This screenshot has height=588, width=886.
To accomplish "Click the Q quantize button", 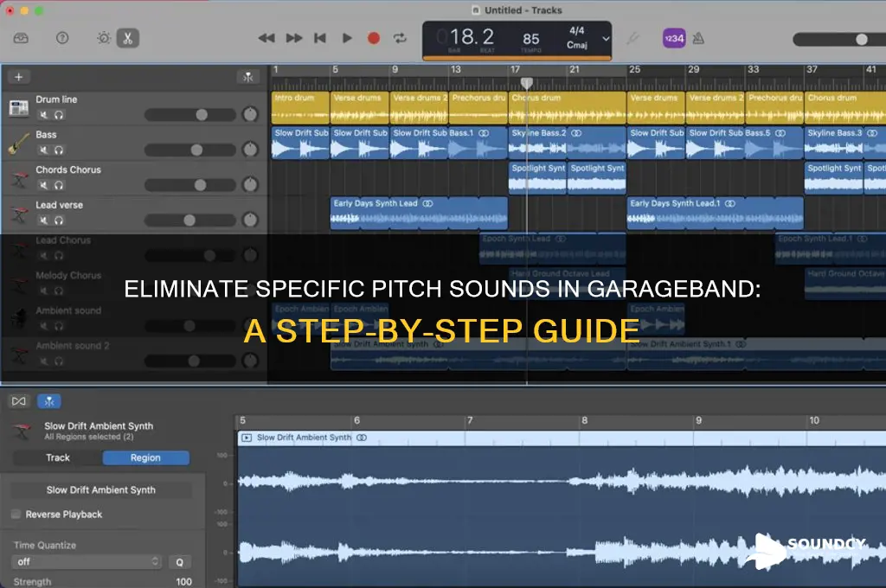I will click(x=180, y=562).
